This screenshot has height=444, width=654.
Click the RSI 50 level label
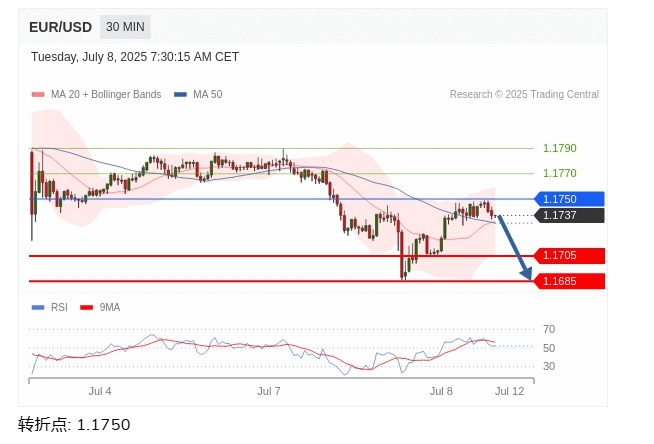pyautogui.click(x=549, y=348)
